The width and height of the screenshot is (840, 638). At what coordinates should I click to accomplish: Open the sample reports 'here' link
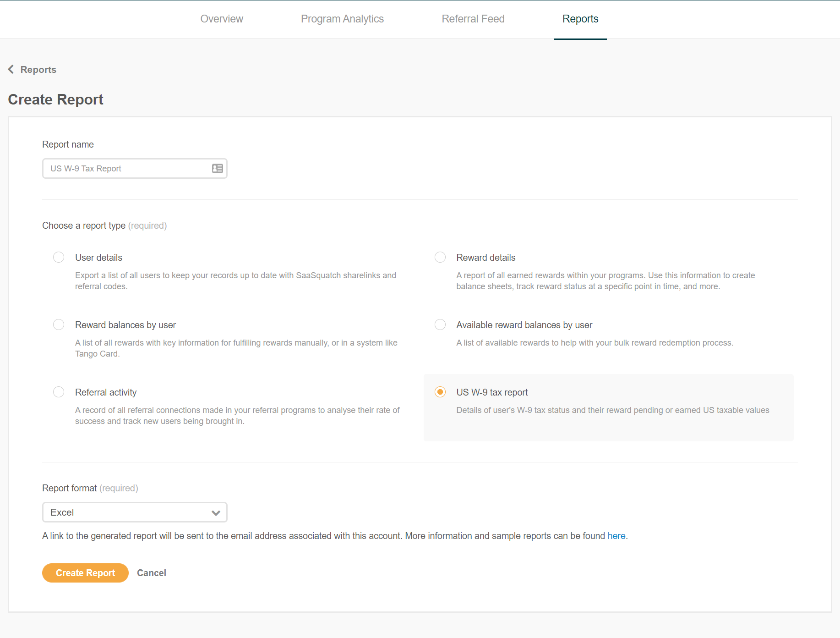(x=616, y=536)
